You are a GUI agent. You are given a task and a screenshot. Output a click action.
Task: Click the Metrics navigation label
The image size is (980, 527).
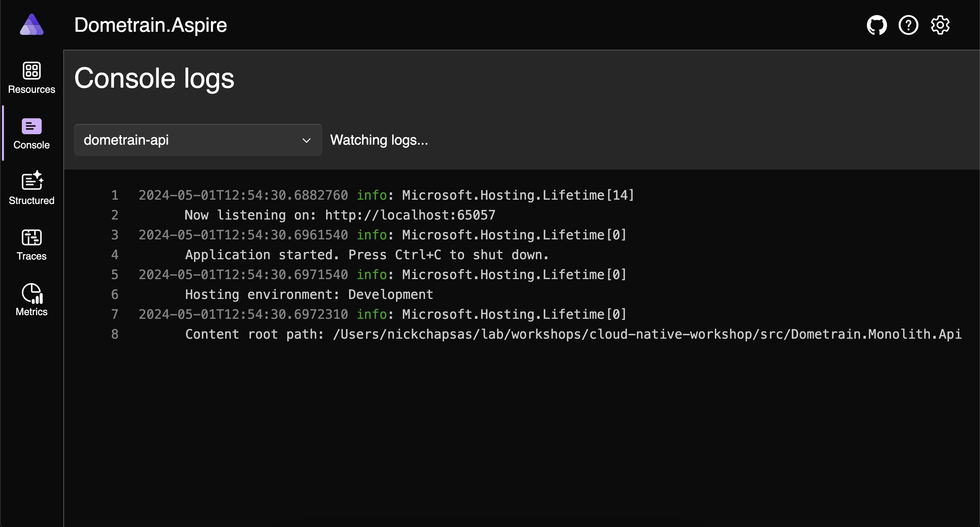(31, 312)
